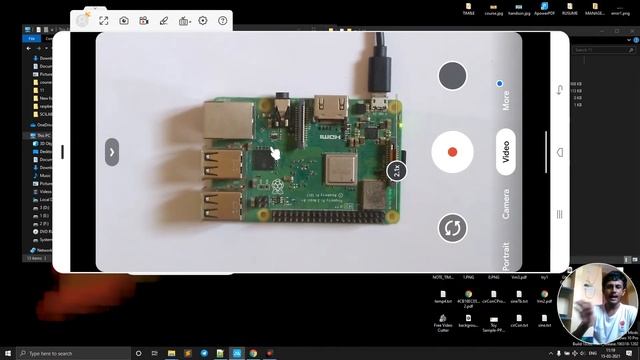Open Task View on the taskbar
Viewport: 640px width, 360px height.
154,353
